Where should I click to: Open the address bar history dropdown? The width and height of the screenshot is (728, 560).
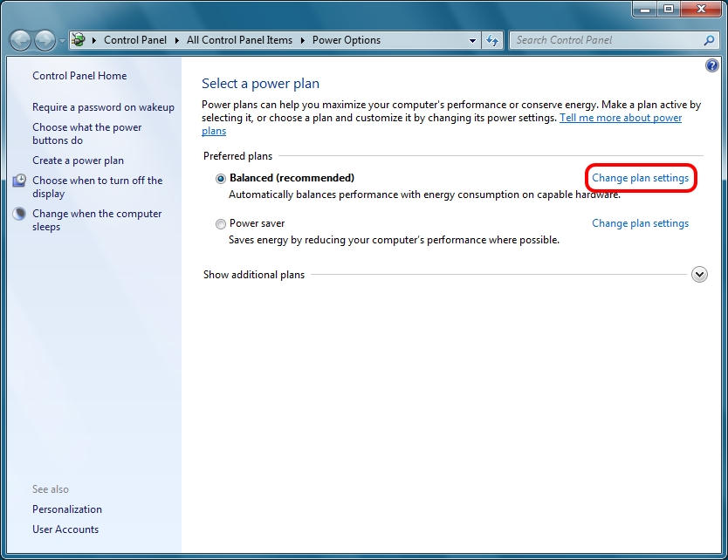[x=472, y=40]
